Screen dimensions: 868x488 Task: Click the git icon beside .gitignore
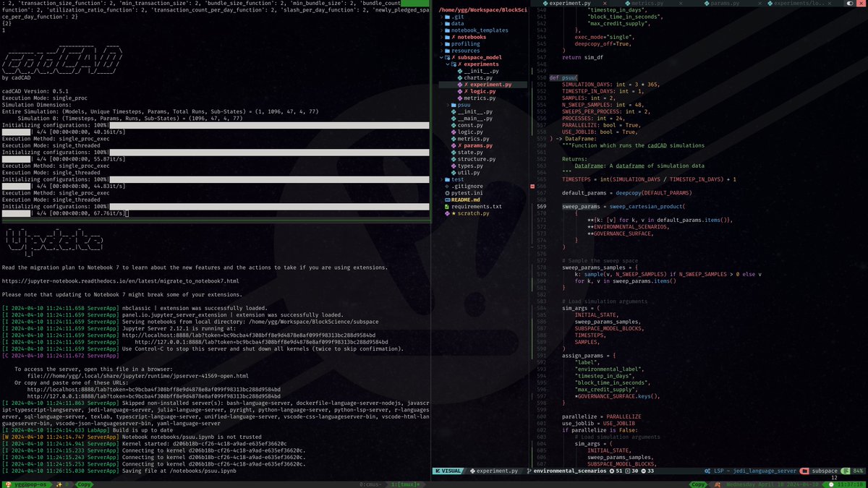pyautogui.click(x=446, y=187)
